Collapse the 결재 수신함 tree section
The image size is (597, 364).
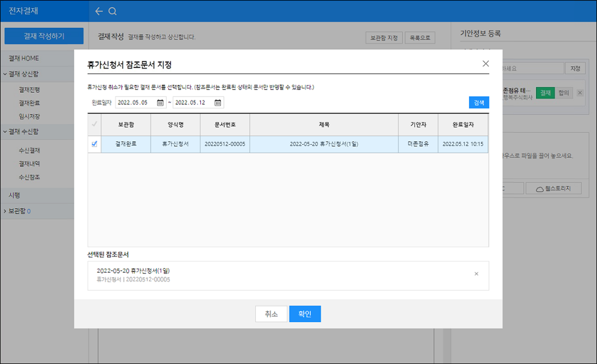[5, 131]
